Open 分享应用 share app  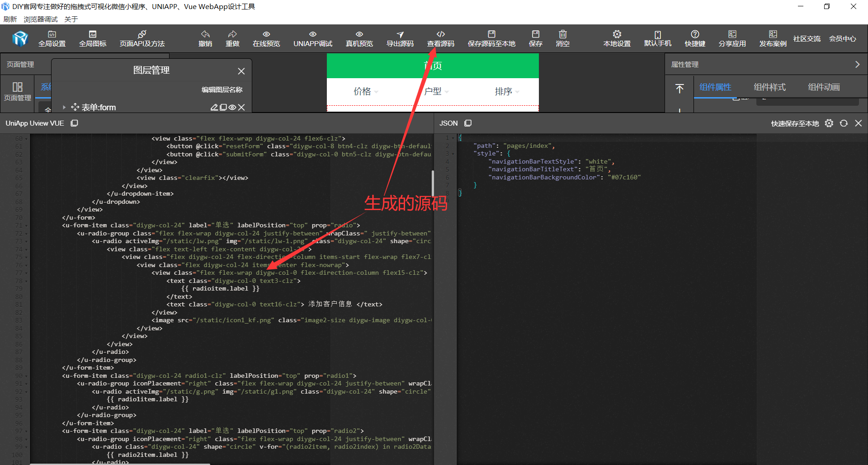coord(732,39)
